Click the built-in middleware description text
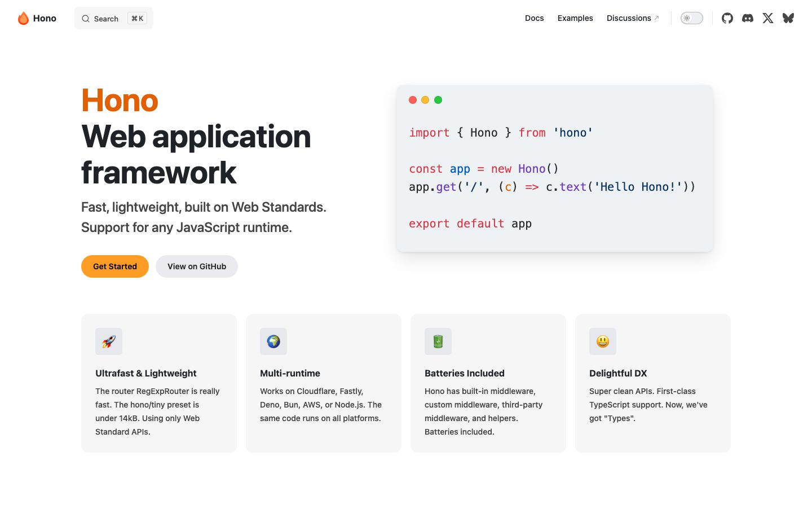Image resolution: width=812 pixels, height=508 pixels. (x=483, y=411)
